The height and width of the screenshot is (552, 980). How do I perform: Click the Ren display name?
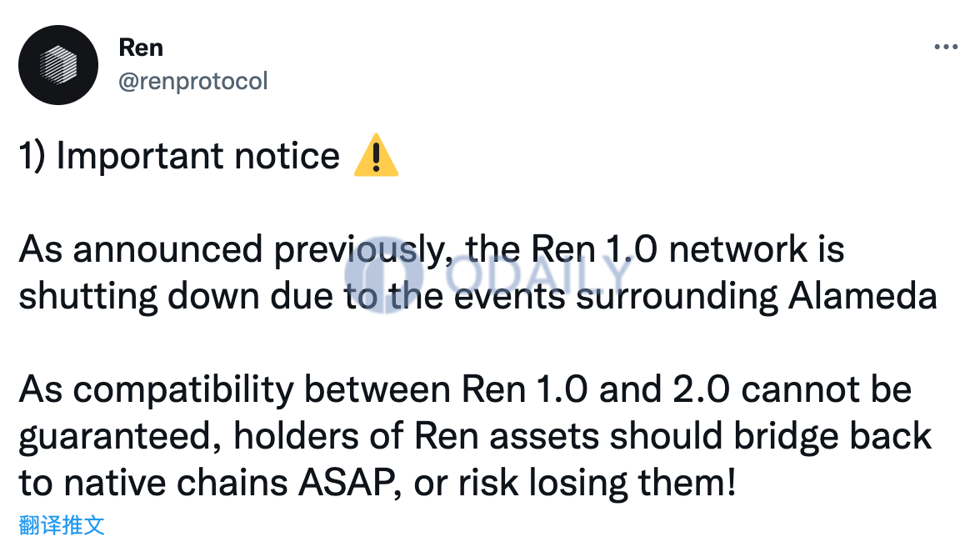coord(141,48)
